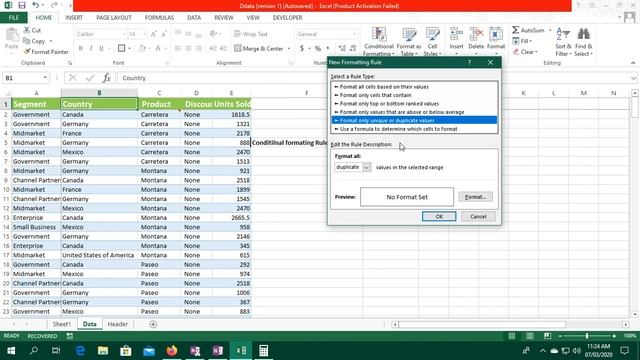This screenshot has width=640, height=360.
Task: Select column B header
Action: coord(99,93)
